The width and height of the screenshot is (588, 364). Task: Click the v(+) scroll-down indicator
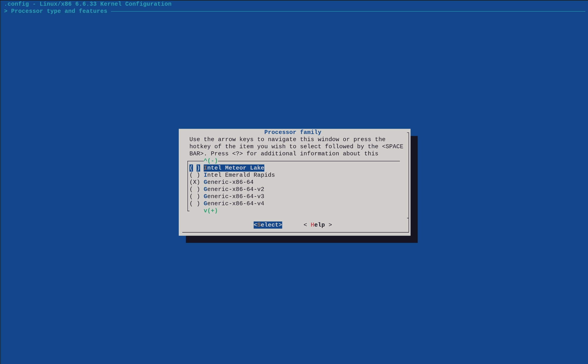[x=211, y=210]
